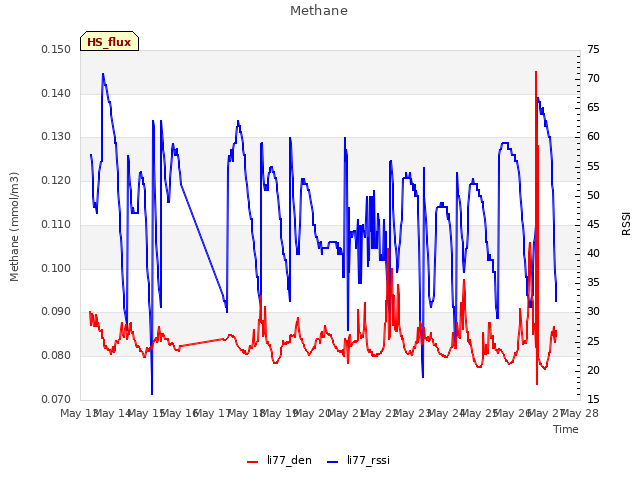
Task: Click the 0.110 left axis value
Action: tap(56, 224)
